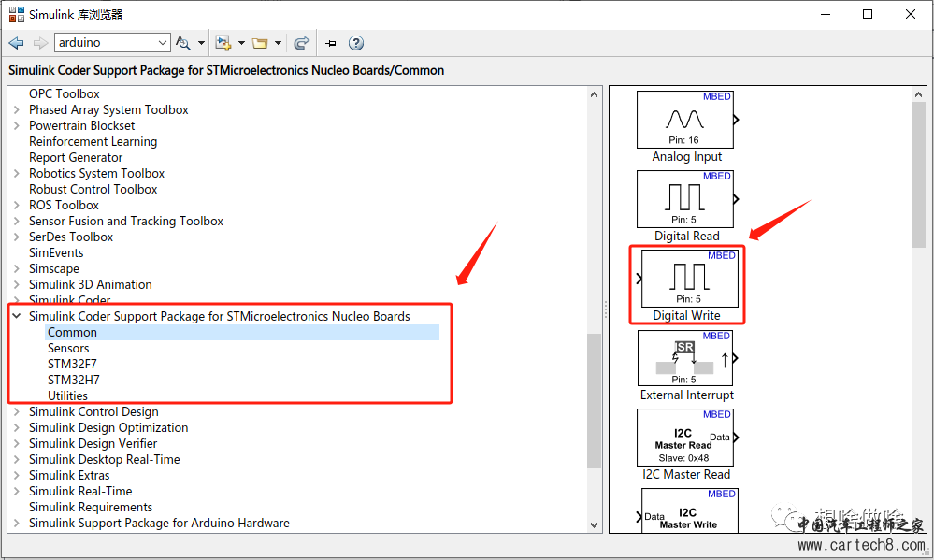Image resolution: width=934 pixels, height=560 pixels.
Task: Maximize the Simulink library browser window
Action: pos(868,14)
